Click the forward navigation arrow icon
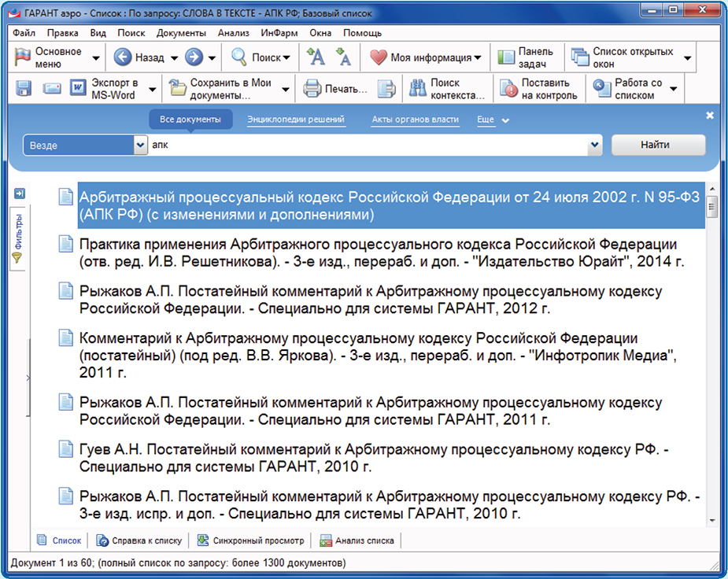This screenshot has width=728, height=579. [194, 57]
